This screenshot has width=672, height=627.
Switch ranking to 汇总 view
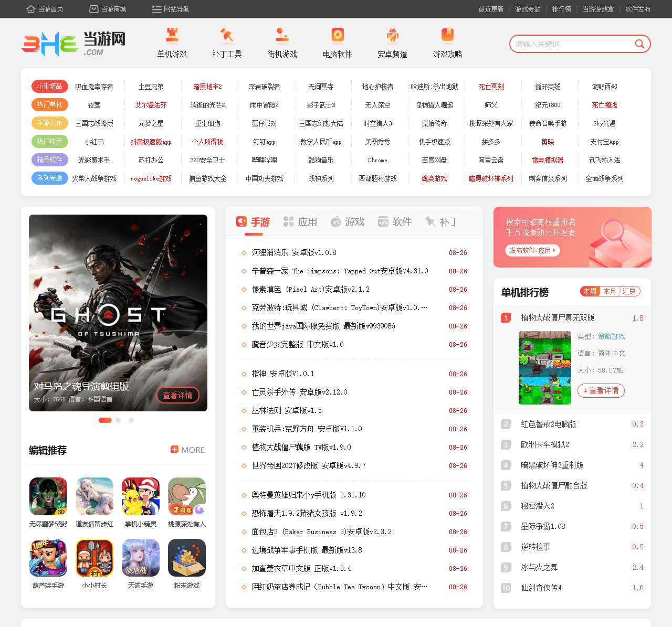pos(629,291)
